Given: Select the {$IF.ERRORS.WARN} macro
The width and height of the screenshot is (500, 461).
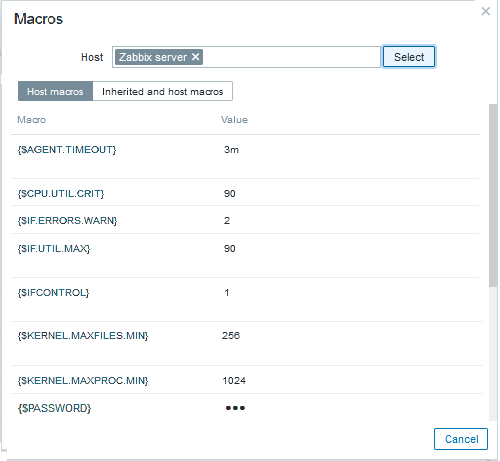Looking at the screenshot, I should click(67, 221).
